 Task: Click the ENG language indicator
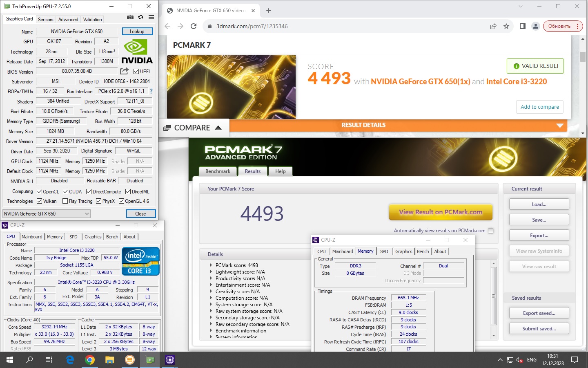point(532,360)
